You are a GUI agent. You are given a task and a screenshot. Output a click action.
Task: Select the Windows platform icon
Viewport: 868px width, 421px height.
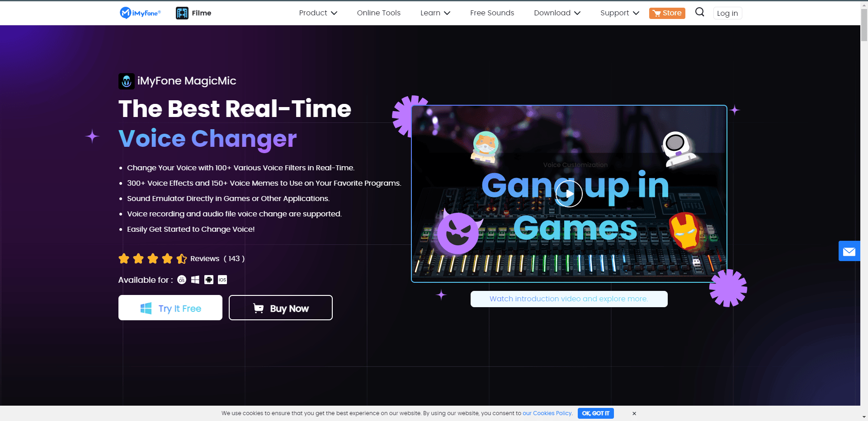(x=195, y=280)
